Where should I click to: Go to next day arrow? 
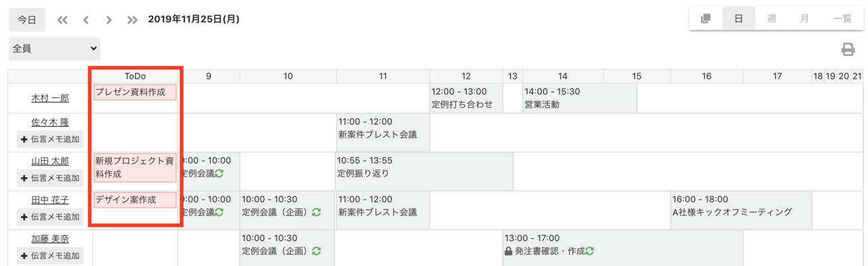(108, 20)
